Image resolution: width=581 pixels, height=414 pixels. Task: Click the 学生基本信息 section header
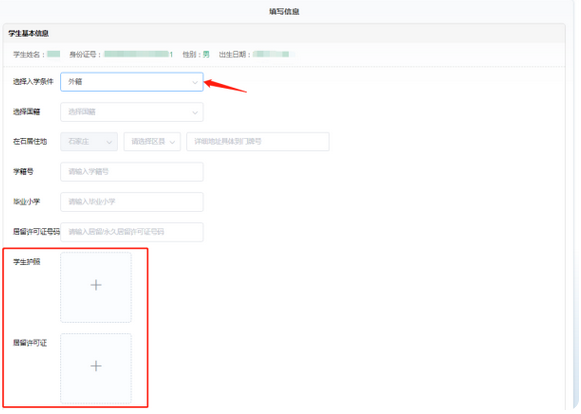coord(29,33)
